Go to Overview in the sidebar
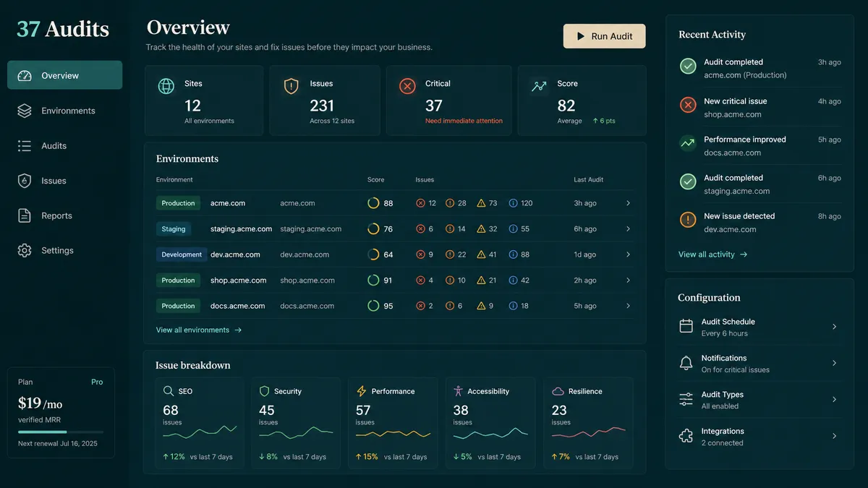The width and height of the screenshot is (868, 488). [64, 75]
